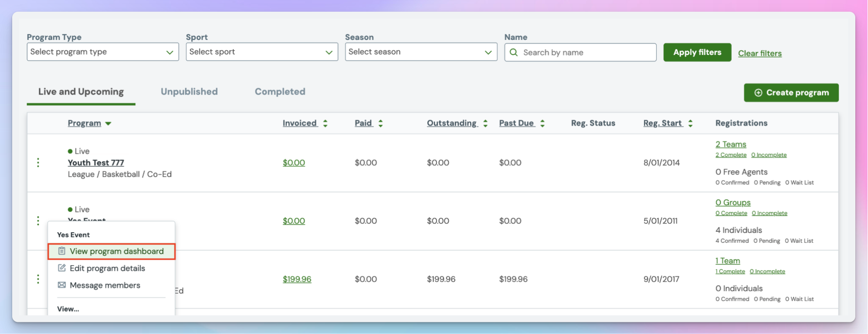This screenshot has height=334, width=868.
Task: Open the 0 Incomplete link under 1 Team
Action: pos(767,272)
